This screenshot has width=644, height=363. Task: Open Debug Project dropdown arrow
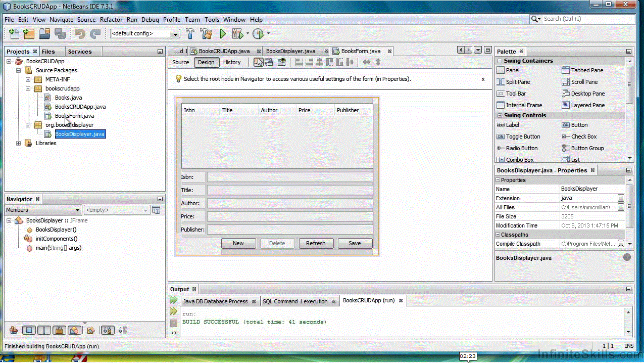point(248,34)
